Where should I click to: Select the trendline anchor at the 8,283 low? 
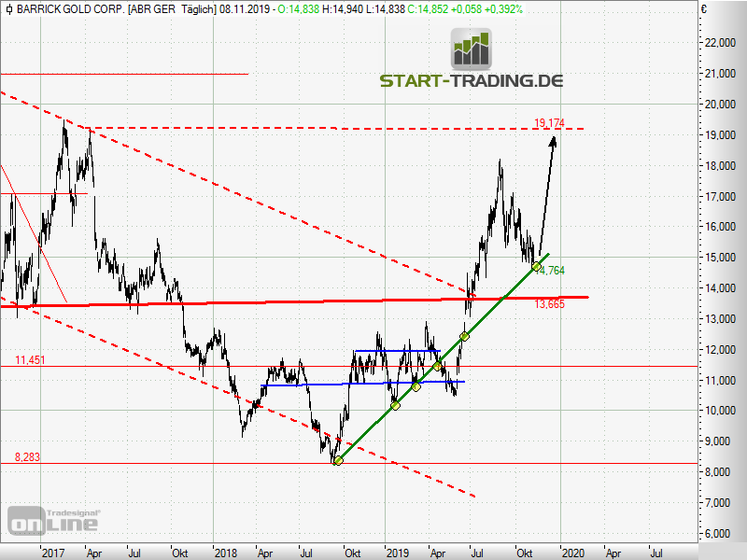click(x=338, y=460)
